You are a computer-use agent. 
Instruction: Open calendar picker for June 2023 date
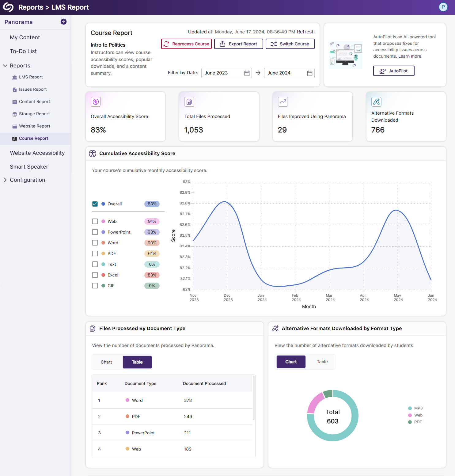pyautogui.click(x=247, y=73)
